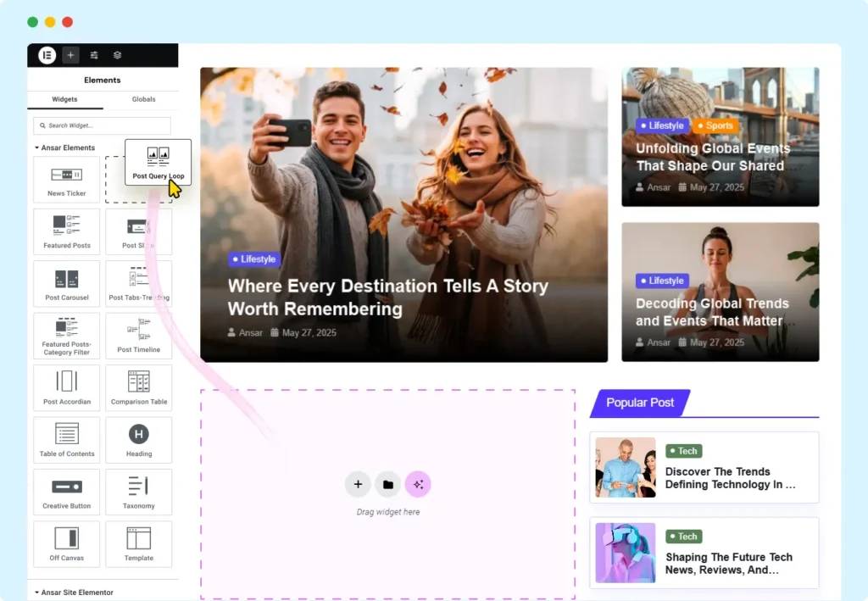Click the Post Timeline widget
The image size is (868, 601).
coord(139,336)
